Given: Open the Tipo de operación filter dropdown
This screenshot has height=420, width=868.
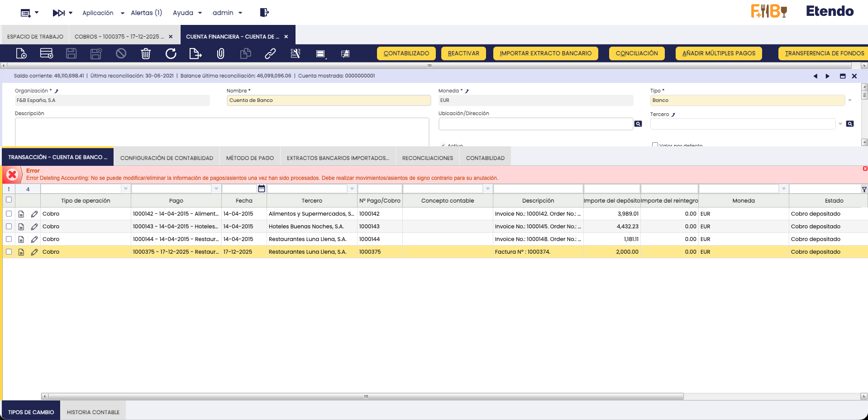Looking at the screenshot, I should (126, 188).
